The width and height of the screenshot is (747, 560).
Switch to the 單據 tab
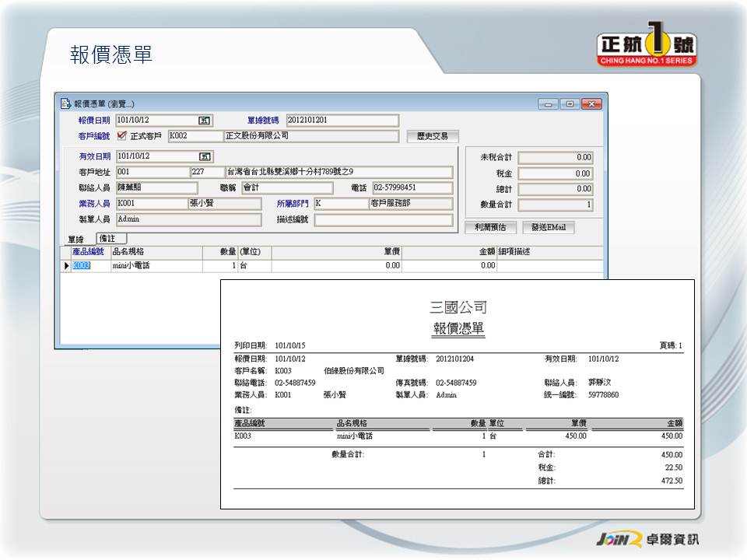click(x=75, y=240)
